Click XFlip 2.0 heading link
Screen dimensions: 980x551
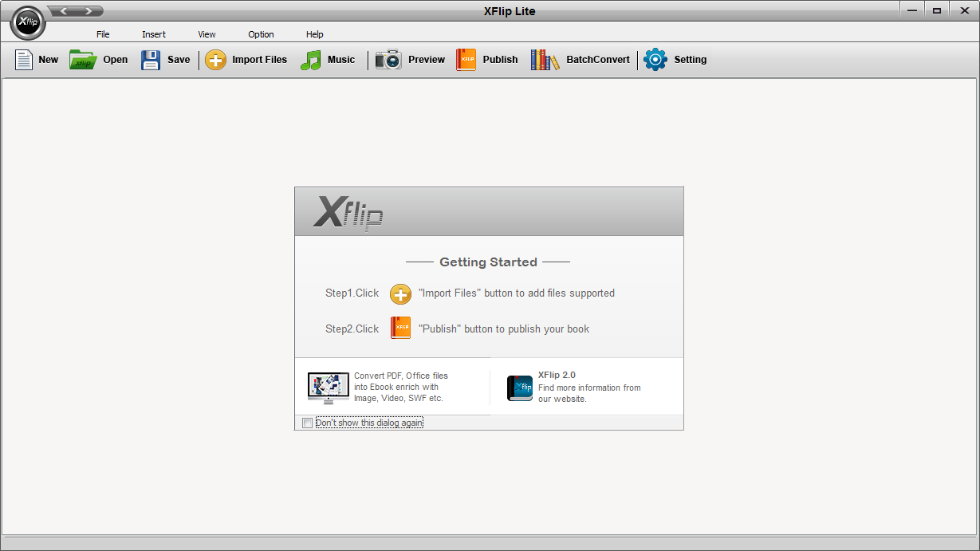coord(557,375)
